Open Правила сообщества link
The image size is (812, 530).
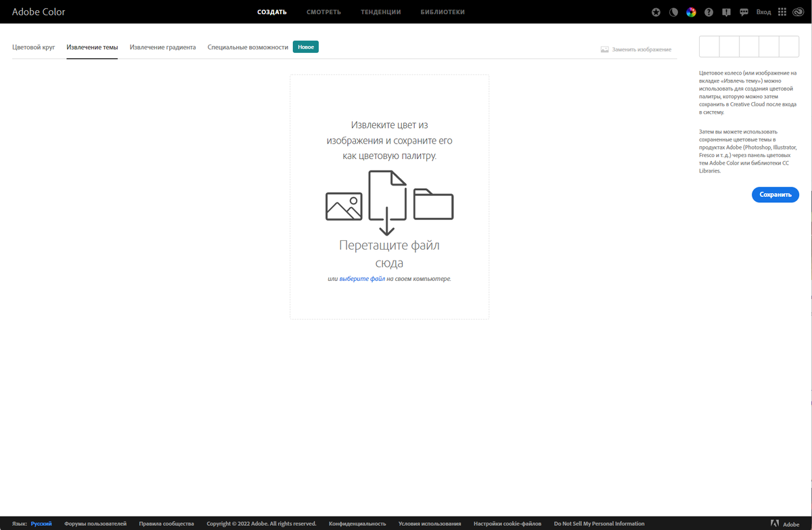[166, 524]
